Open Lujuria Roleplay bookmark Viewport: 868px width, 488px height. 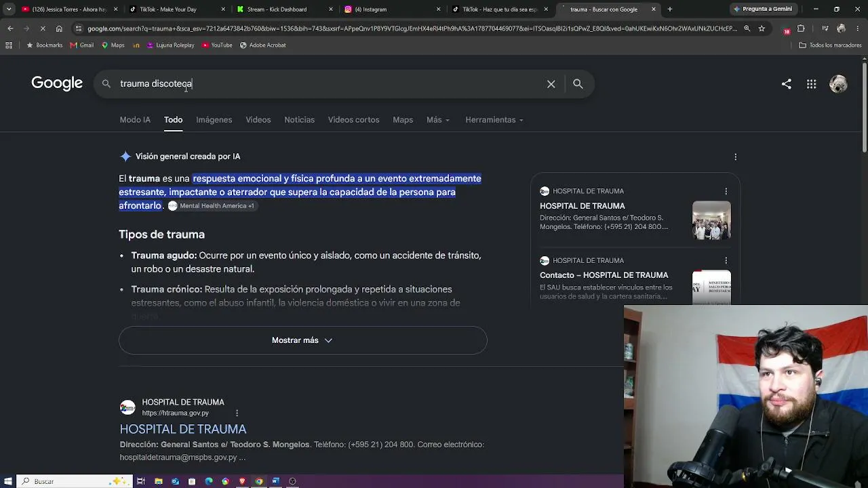pos(170,45)
